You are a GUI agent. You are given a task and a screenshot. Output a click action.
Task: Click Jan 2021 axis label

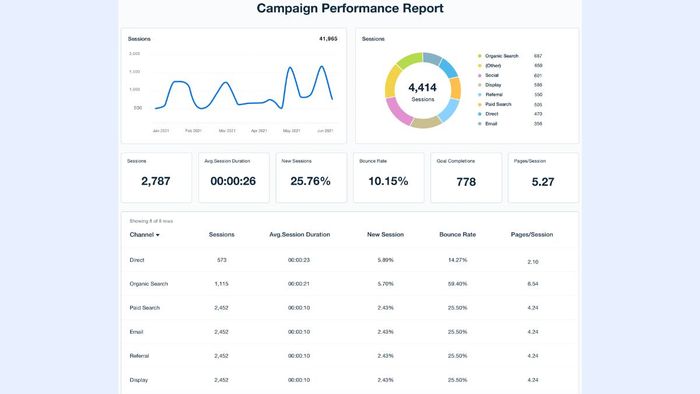tap(161, 131)
